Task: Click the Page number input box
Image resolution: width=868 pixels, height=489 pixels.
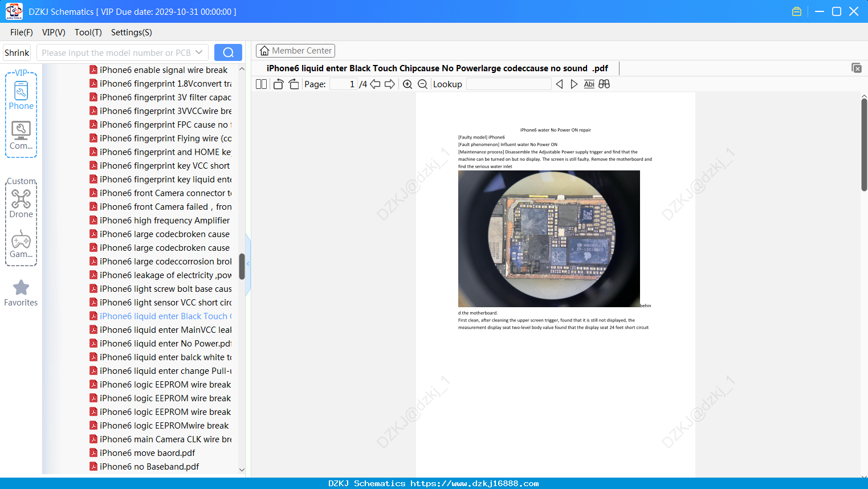Action: pyautogui.click(x=344, y=84)
